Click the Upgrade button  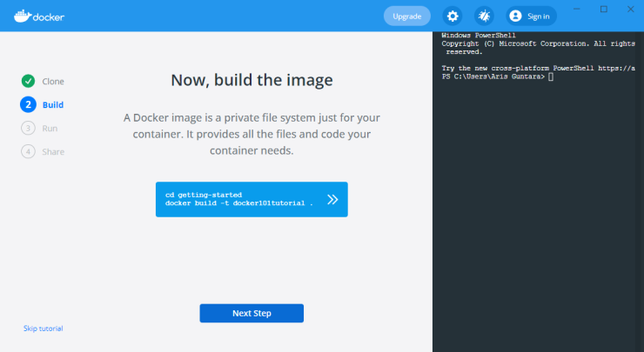click(407, 16)
